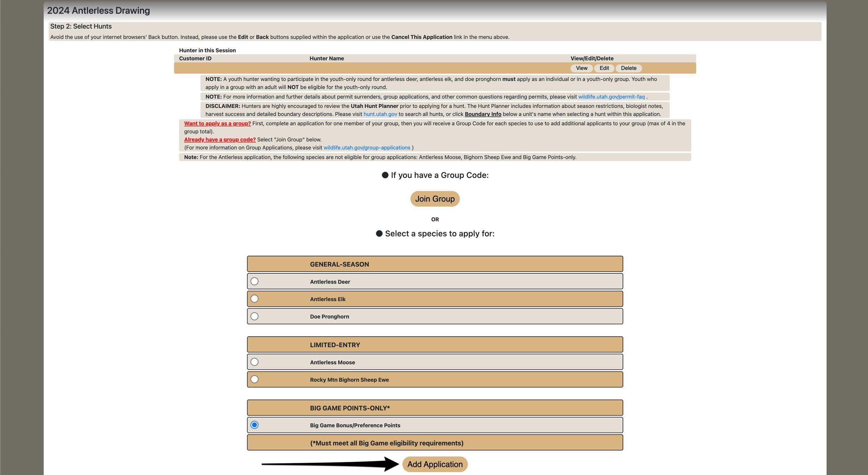The width and height of the screenshot is (868, 475).
Task: Select the Antlerless Moose radio button
Action: (254, 362)
